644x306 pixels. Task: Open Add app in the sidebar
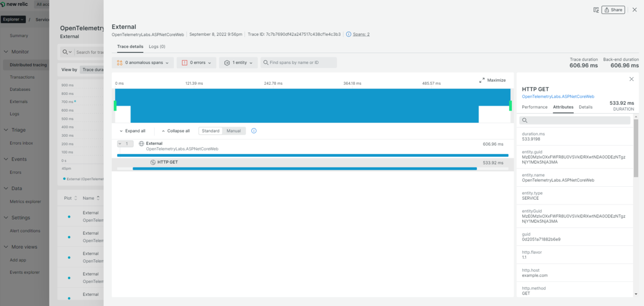click(x=18, y=260)
